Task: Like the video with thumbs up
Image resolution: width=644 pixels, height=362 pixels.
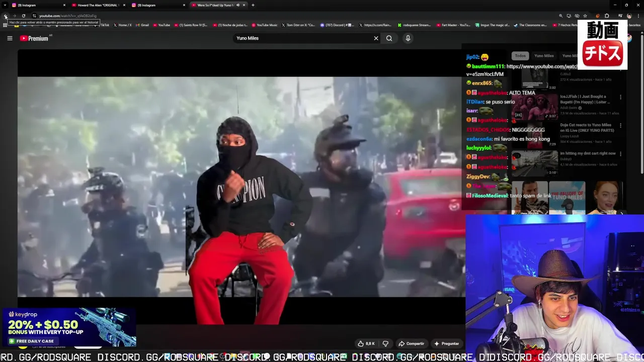Action: [x=366, y=344]
